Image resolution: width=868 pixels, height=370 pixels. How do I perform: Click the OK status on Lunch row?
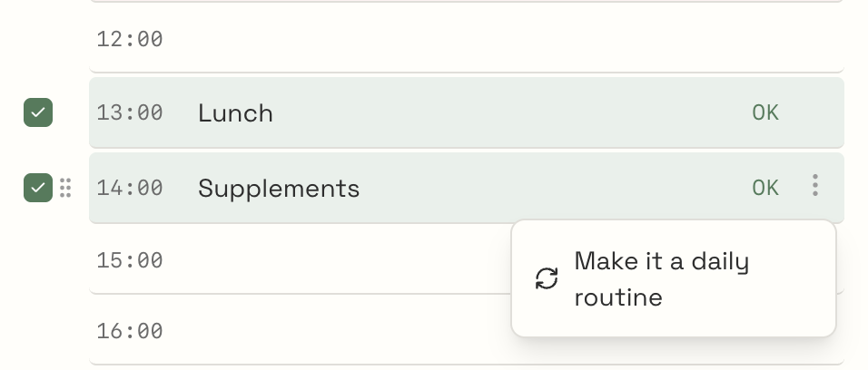point(764,112)
